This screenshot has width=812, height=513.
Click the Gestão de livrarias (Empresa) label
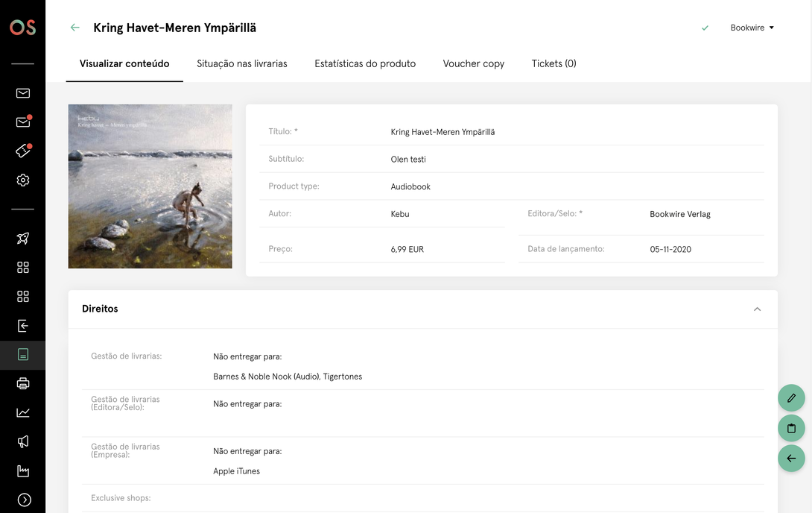click(125, 451)
